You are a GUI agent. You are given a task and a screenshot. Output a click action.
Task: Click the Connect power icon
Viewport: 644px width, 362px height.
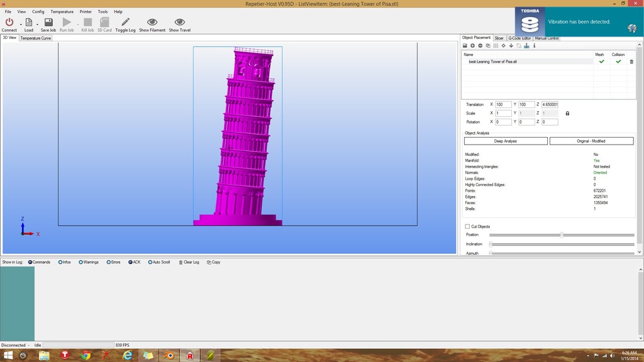pos(9,22)
